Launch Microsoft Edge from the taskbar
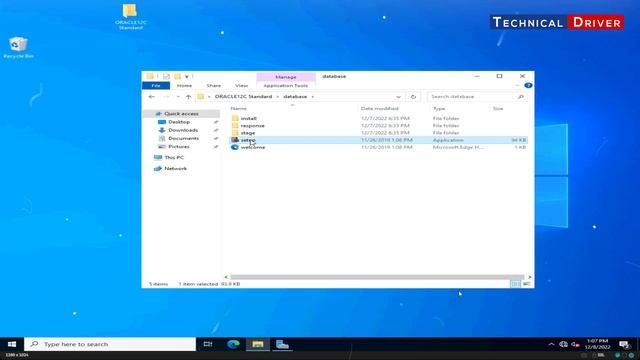640x360 pixels. tap(233, 344)
